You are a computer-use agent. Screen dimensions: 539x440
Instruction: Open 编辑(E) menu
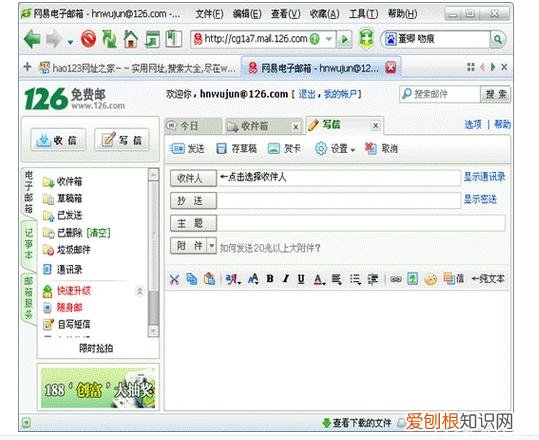coord(247,14)
